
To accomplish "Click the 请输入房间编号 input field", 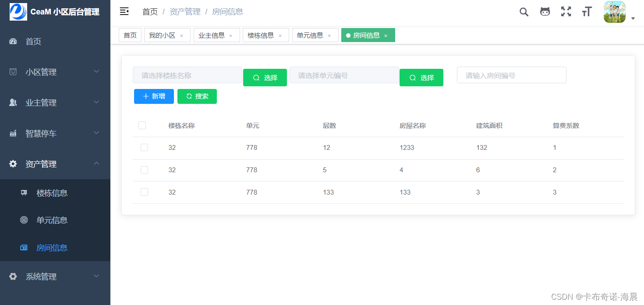I will click(x=511, y=75).
